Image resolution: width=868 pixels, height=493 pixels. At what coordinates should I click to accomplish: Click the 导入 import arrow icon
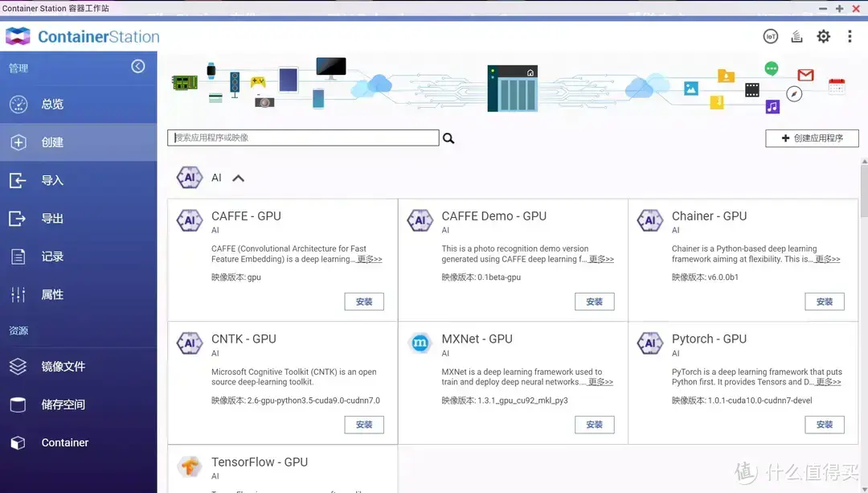18,180
